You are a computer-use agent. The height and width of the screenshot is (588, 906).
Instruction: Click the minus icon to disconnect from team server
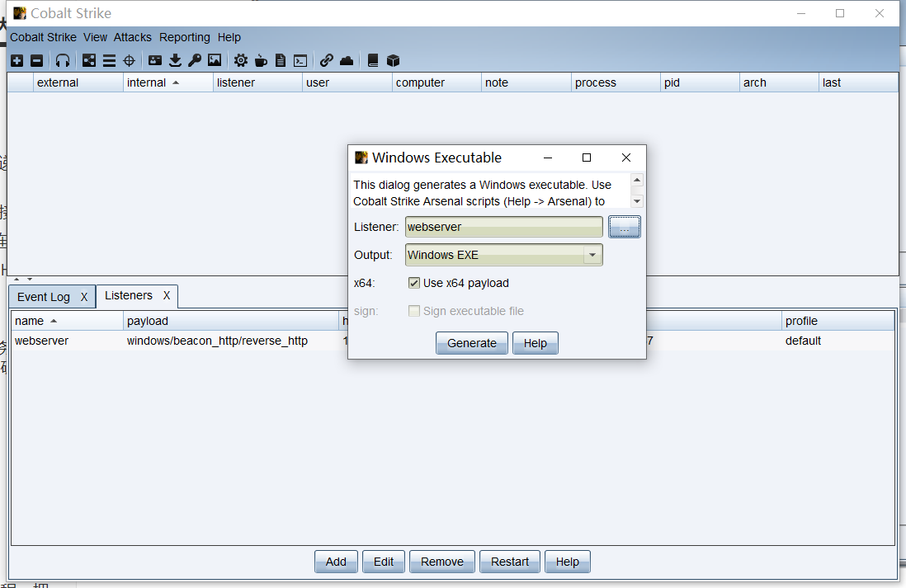36,61
